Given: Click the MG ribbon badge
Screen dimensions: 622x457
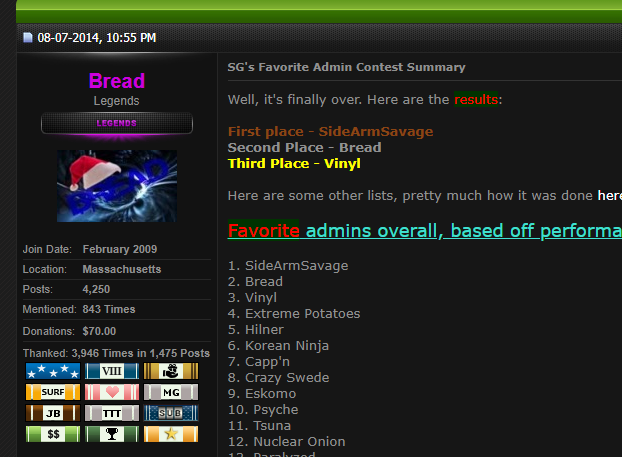Looking at the screenshot, I should (171, 392).
